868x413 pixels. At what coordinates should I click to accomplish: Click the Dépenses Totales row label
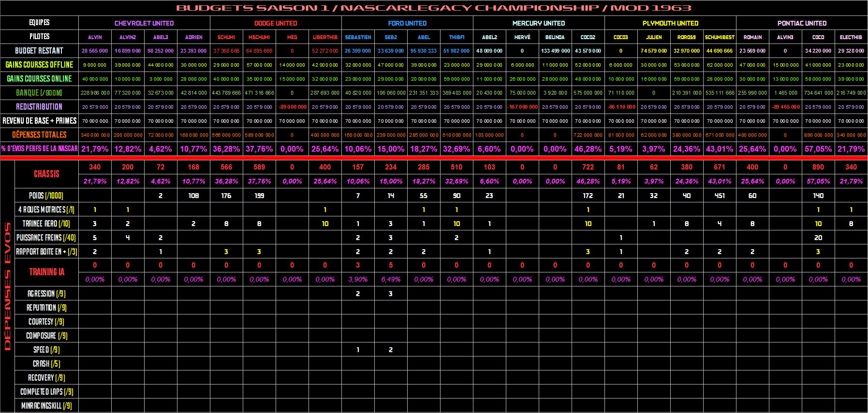click(39, 135)
